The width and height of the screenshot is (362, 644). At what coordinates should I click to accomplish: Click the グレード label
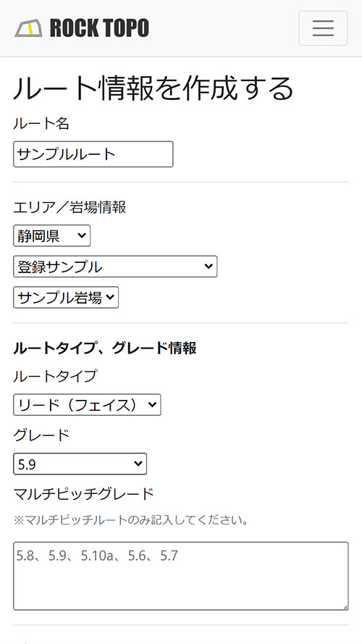click(41, 435)
